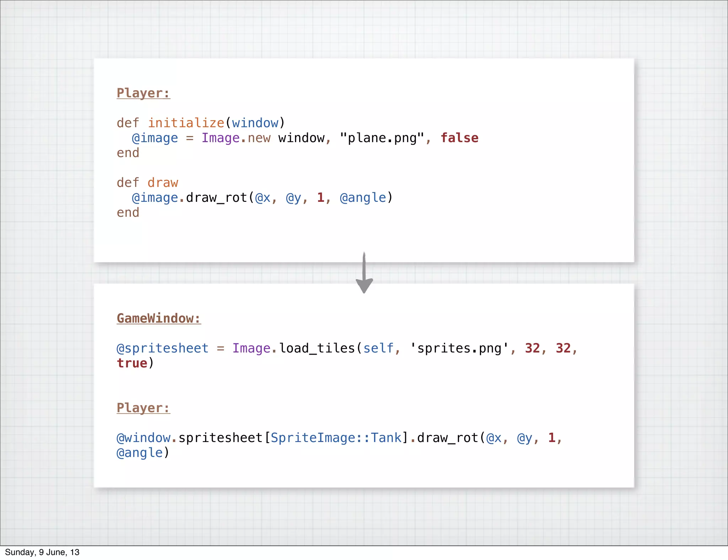The height and width of the screenshot is (560, 728).
Task: Click the def draw method name
Action: click(162, 183)
